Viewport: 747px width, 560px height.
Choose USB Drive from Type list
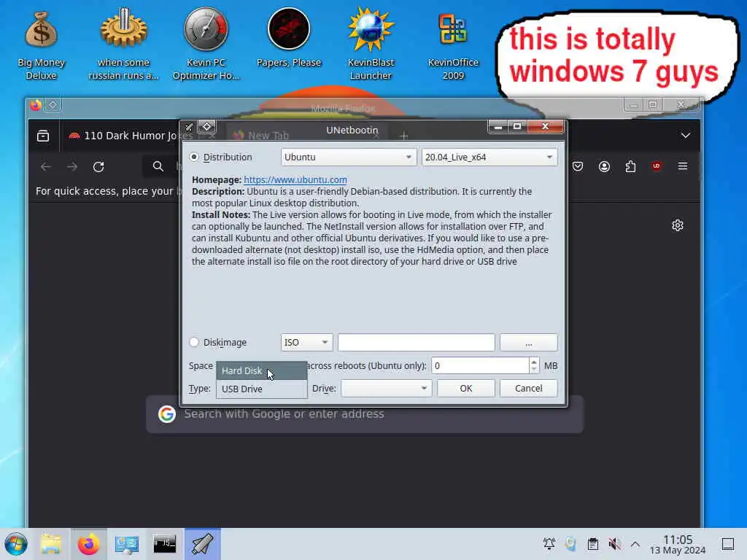coord(262,389)
